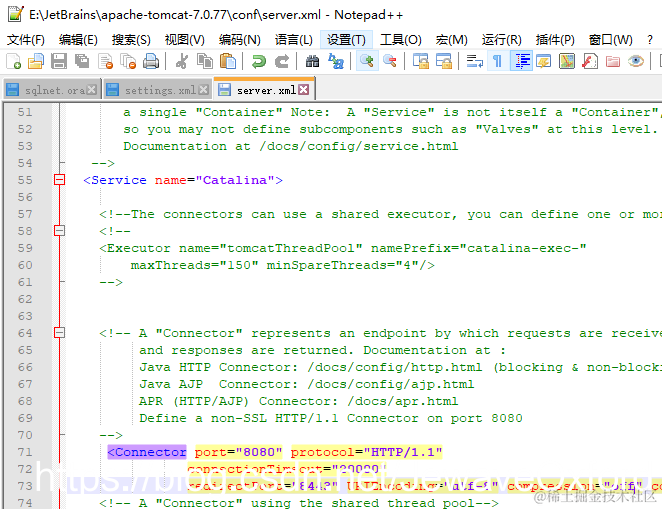Click the user-defined language icon
Viewport: 662px width, 509px height.
(x=544, y=62)
